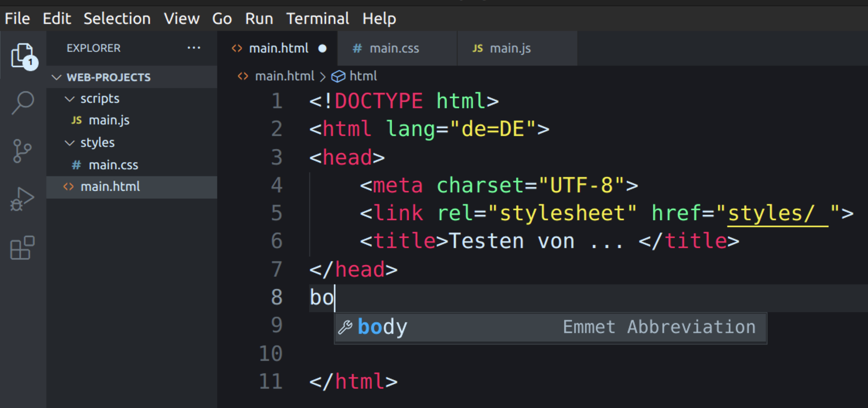This screenshot has width=868, height=408.
Task: Switch to the main.js editor tab
Action: click(x=517, y=48)
